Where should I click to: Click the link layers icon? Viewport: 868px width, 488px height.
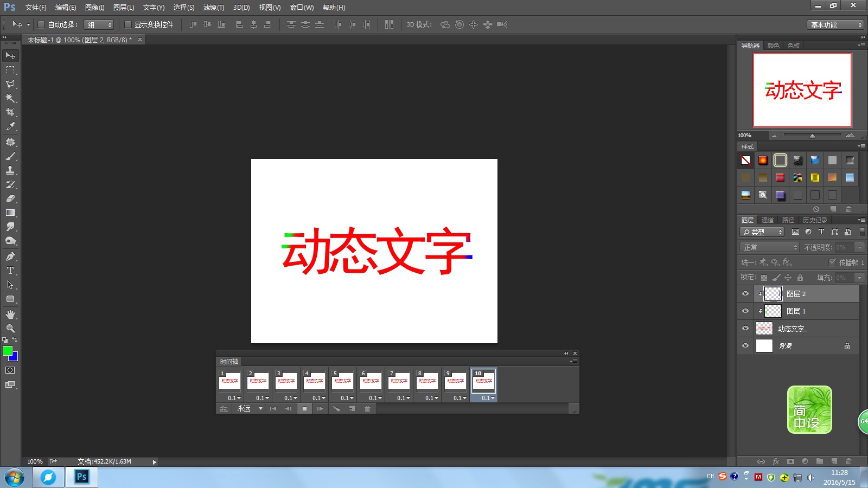click(x=761, y=461)
